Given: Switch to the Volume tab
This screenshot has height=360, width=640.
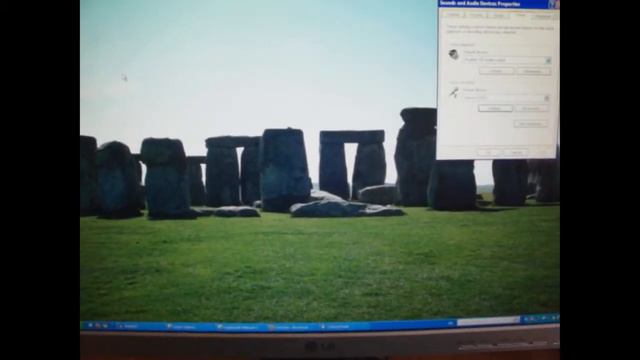Looking at the screenshot, I should [x=453, y=15].
